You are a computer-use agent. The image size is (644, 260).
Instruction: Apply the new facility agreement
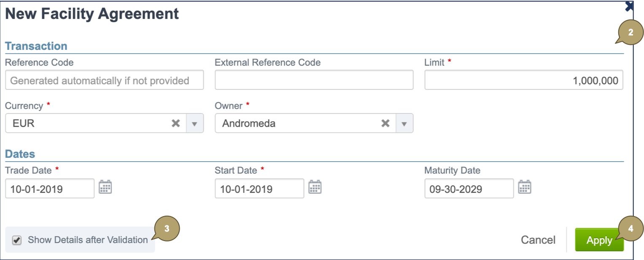pos(599,240)
